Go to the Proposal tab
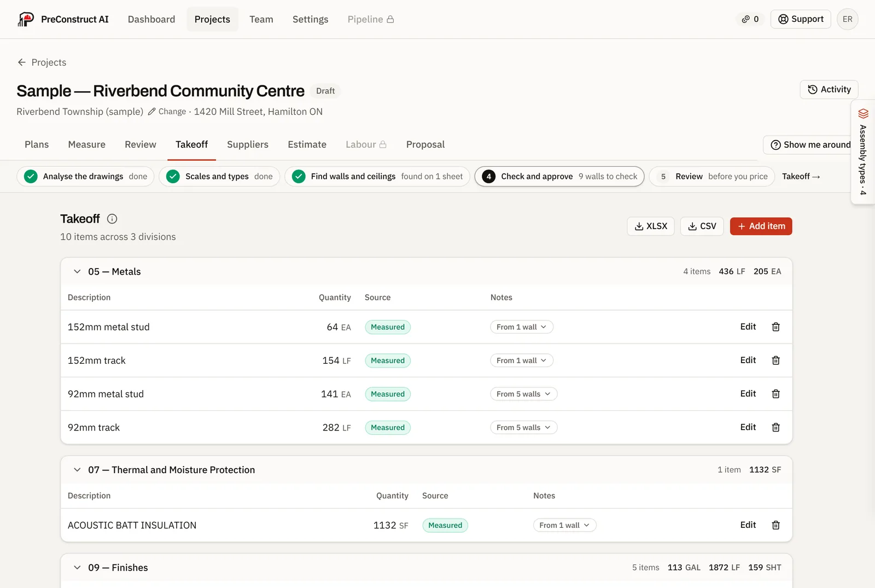 click(x=425, y=144)
